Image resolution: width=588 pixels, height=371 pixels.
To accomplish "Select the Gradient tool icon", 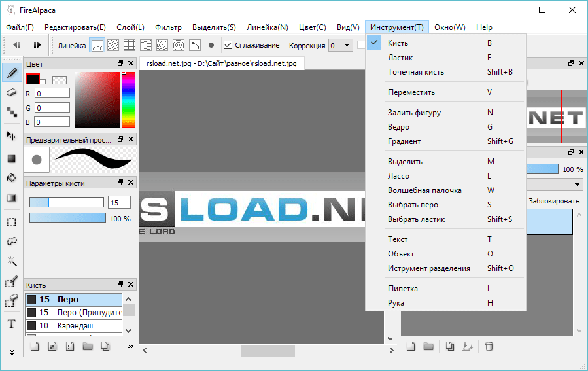I will [12, 198].
